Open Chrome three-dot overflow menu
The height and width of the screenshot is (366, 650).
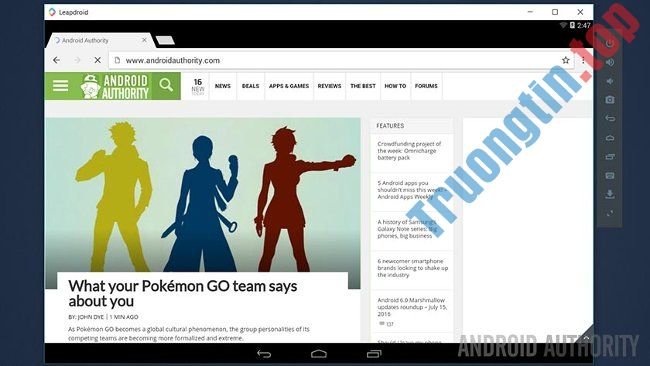(583, 61)
